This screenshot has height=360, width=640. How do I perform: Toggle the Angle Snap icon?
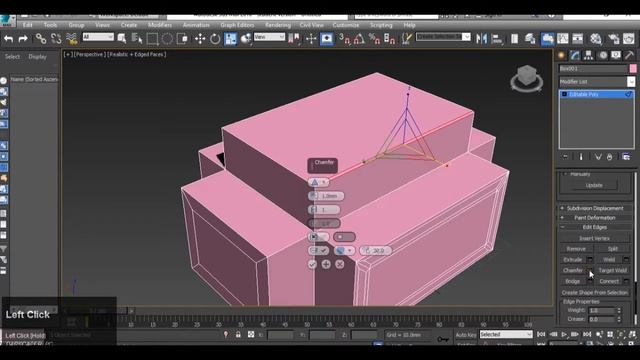[359, 39]
